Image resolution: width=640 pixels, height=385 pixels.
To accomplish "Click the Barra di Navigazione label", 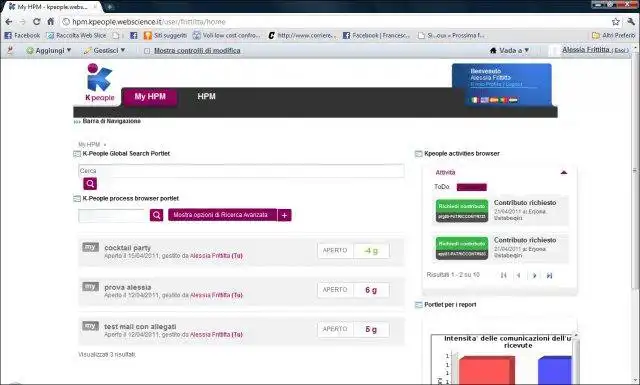I will click(x=111, y=121).
